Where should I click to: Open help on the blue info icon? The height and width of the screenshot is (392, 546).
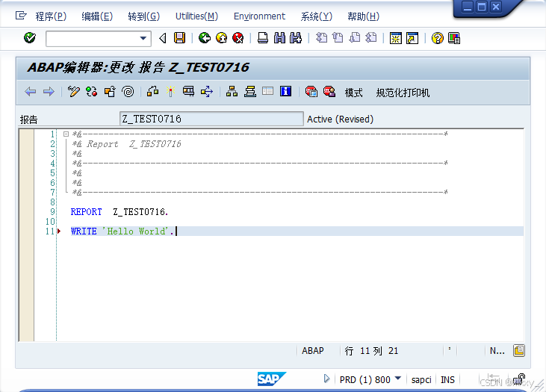pos(285,91)
